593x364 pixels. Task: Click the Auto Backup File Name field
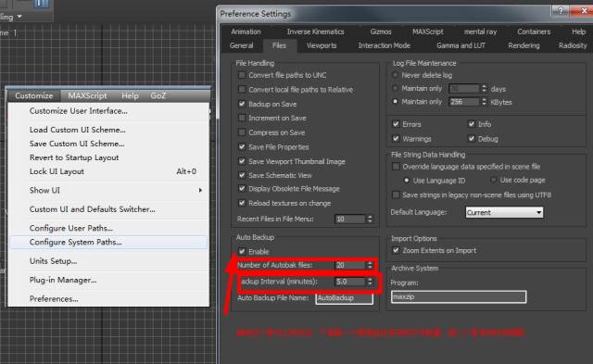tap(344, 298)
